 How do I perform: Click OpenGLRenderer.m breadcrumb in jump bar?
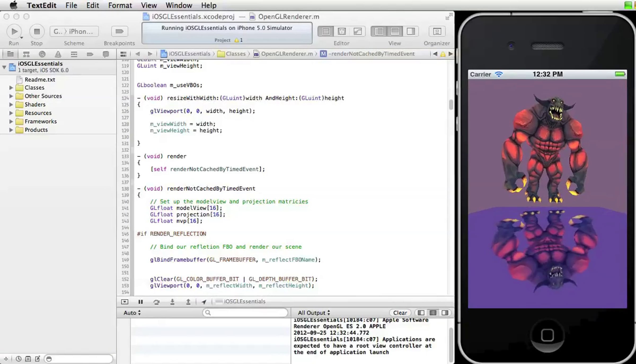pyautogui.click(x=283, y=54)
